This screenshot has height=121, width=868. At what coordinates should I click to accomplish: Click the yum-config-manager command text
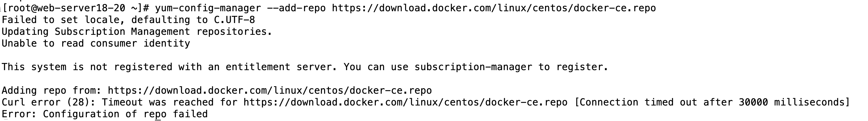point(208,8)
